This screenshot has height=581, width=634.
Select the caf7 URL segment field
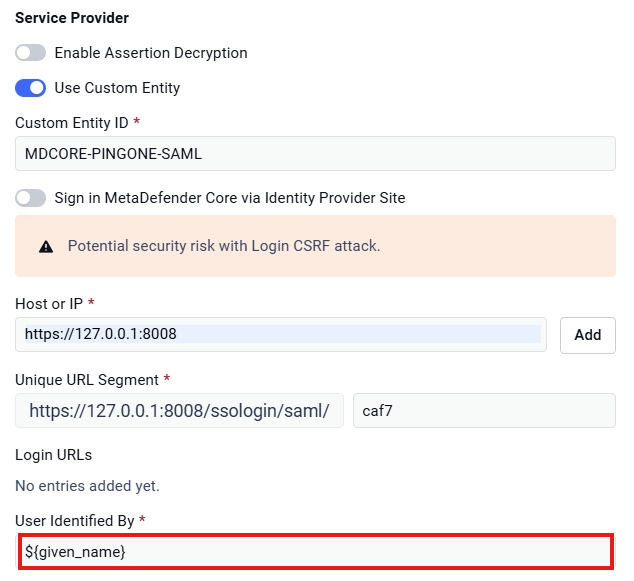click(x=484, y=411)
